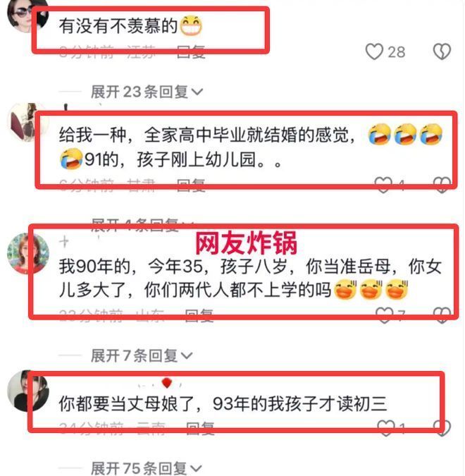The height and width of the screenshot is (476, 465).
Task: Like the 93年的我孩子才读初三 comment
Action: tap(386, 428)
